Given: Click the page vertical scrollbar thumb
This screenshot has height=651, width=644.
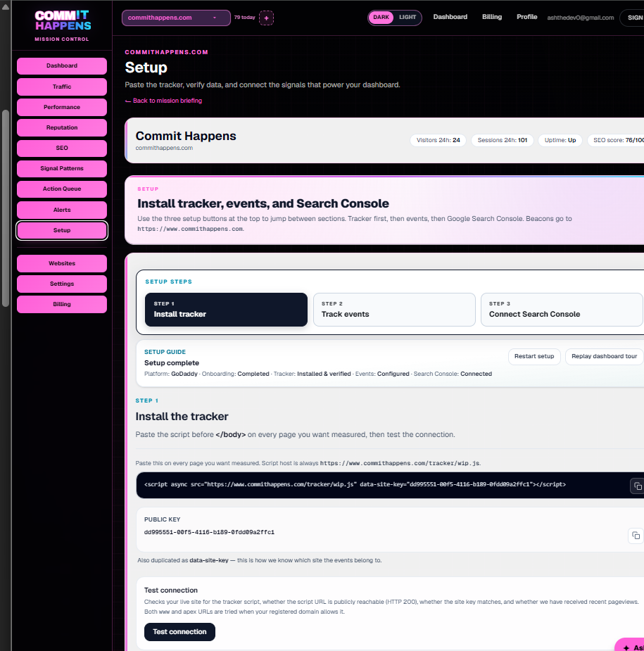Looking at the screenshot, I should pos(6,208).
